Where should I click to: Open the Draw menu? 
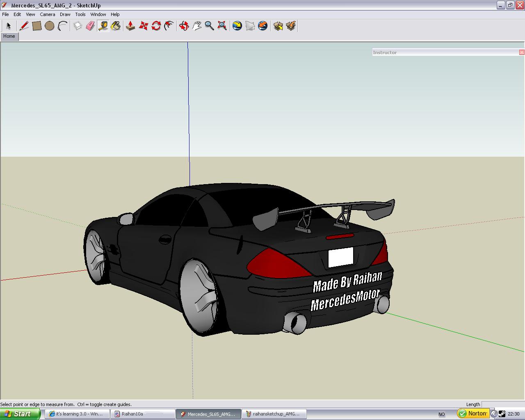[x=65, y=14]
